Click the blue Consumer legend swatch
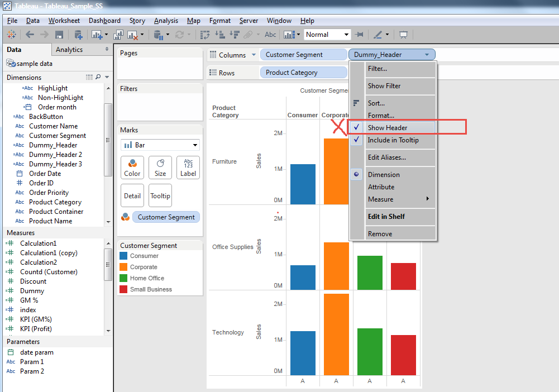The height and width of the screenshot is (392, 559). tap(123, 256)
